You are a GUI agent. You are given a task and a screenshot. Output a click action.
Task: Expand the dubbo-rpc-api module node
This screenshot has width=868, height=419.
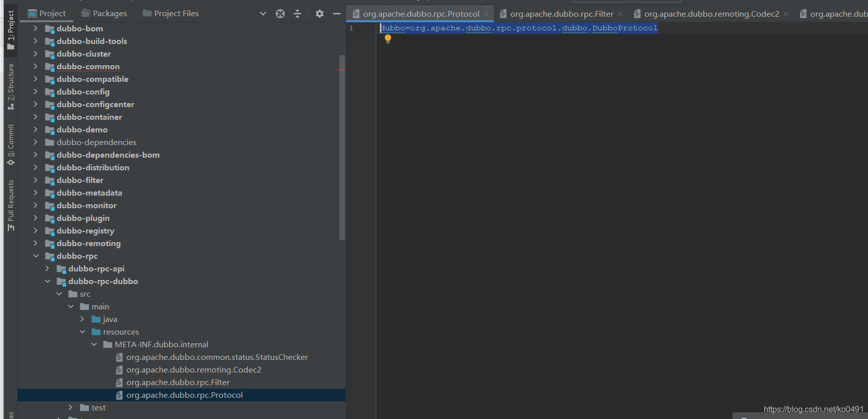point(47,268)
